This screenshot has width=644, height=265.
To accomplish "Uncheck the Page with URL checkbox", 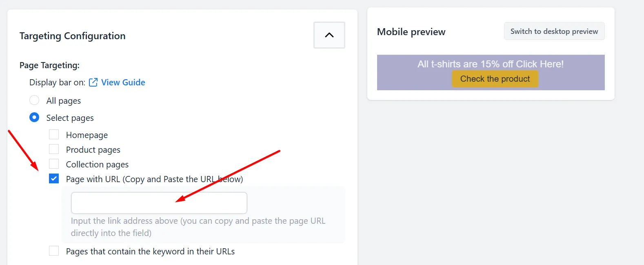I will click(54, 178).
